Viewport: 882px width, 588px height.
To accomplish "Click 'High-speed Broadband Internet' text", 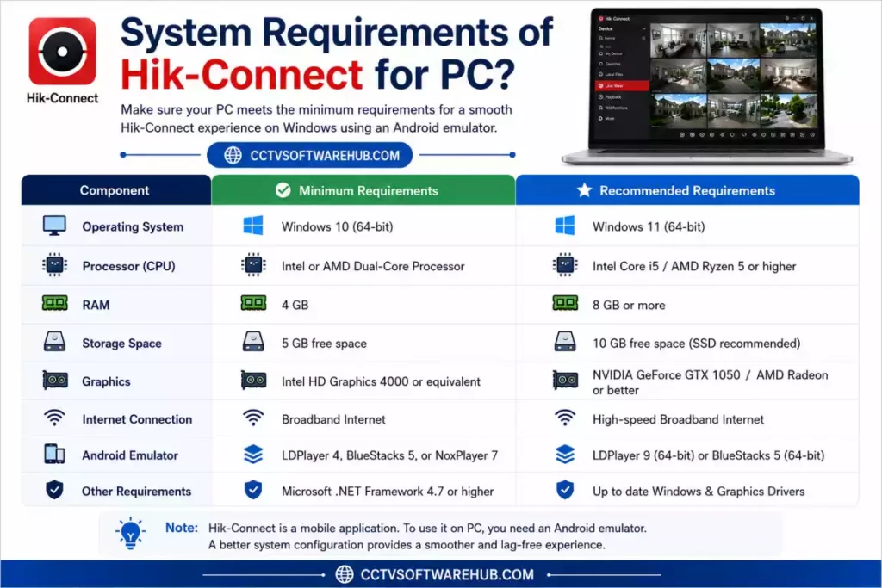I will 678,419.
